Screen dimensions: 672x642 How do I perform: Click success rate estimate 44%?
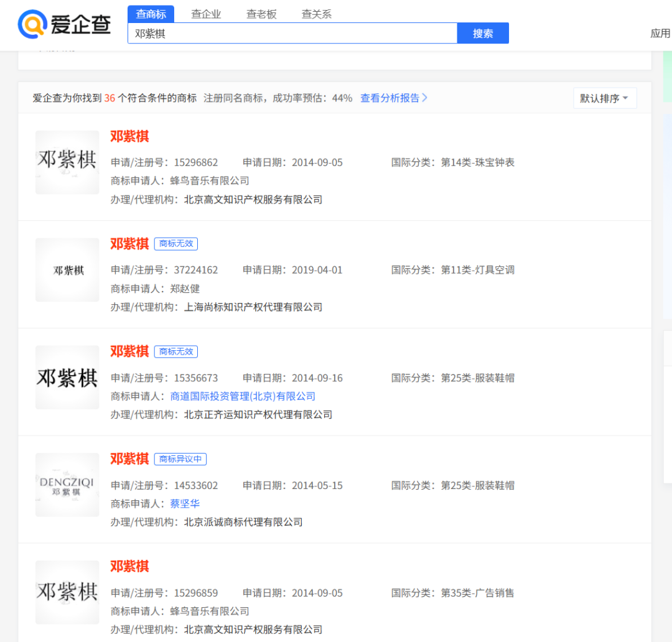pyautogui.click(x=342, y=98)
